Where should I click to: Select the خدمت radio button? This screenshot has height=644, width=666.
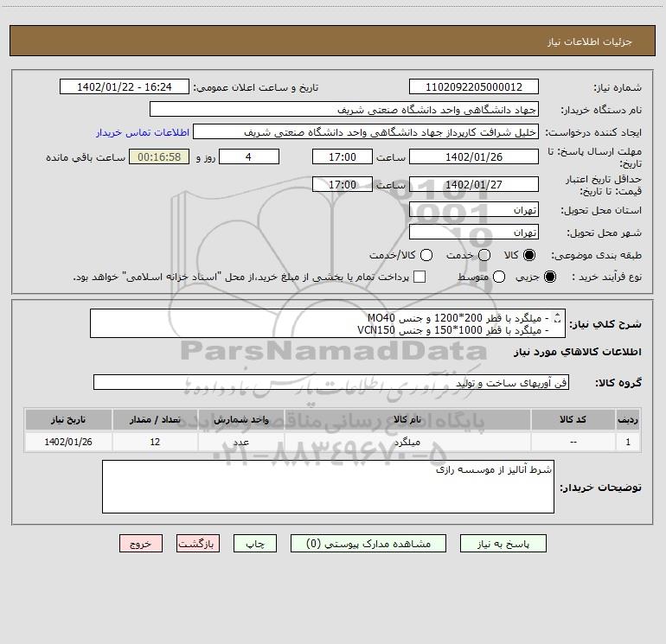pos(484,255)
